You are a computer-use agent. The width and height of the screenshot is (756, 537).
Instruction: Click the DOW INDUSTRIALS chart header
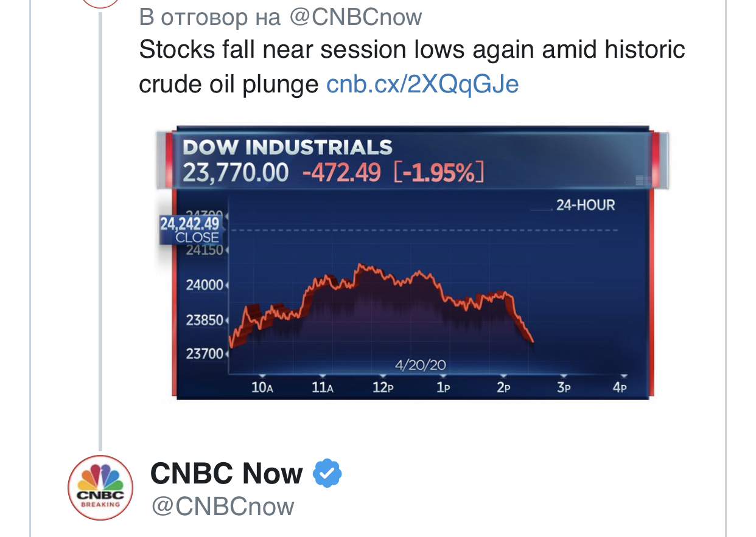point(288,147)
